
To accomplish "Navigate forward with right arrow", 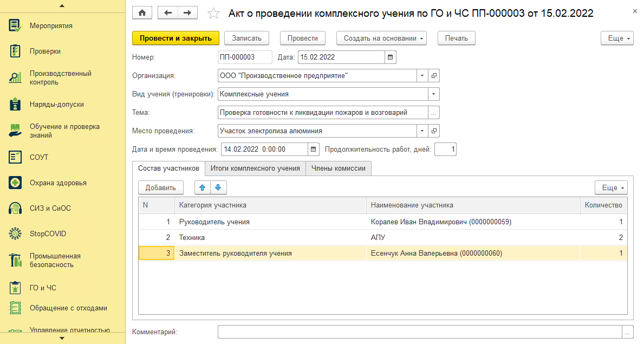I will pyautogui.click(x=187, y=13).
